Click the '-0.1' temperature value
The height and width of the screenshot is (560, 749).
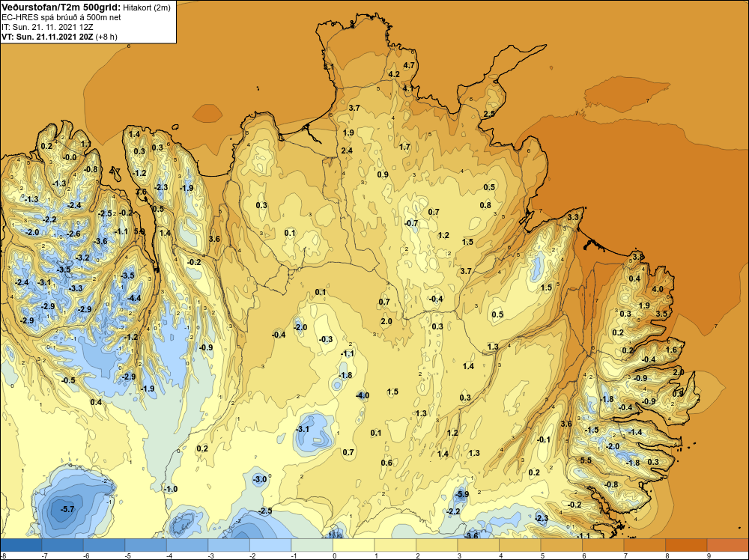(x=544, y=439)
